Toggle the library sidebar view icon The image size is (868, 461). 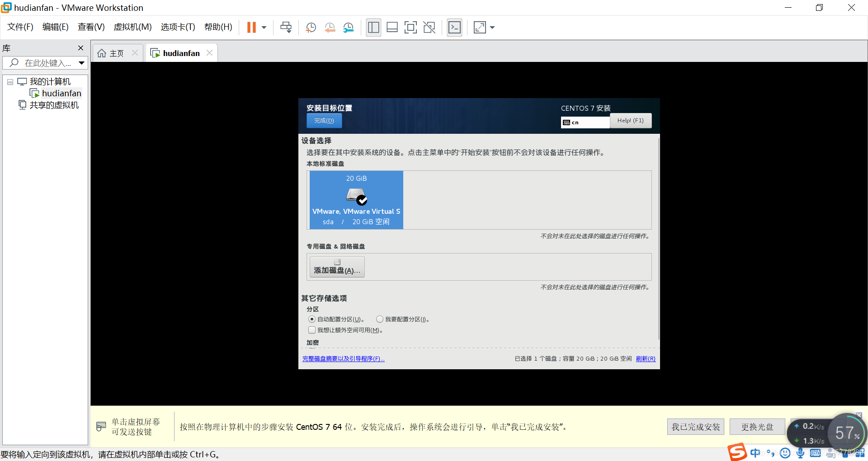pyautogui.click(x=373, y=28)
